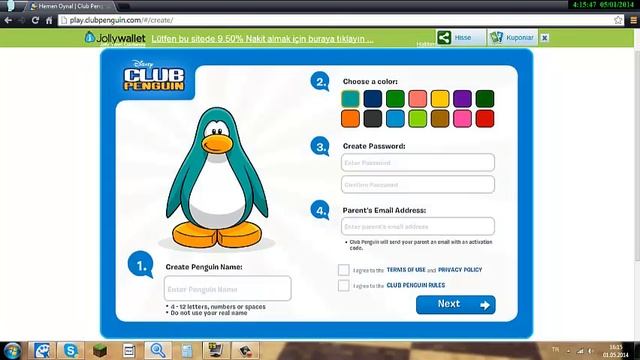
Task: Open the computer monitor taskbar icon
Action: click(x=216, y=351)
